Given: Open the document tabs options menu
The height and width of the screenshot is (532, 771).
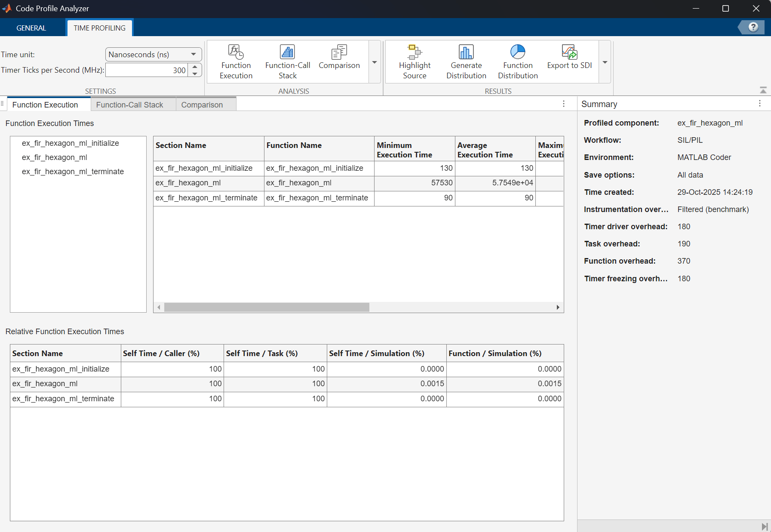Looking at the screenshot, I should tap(564, 104).
